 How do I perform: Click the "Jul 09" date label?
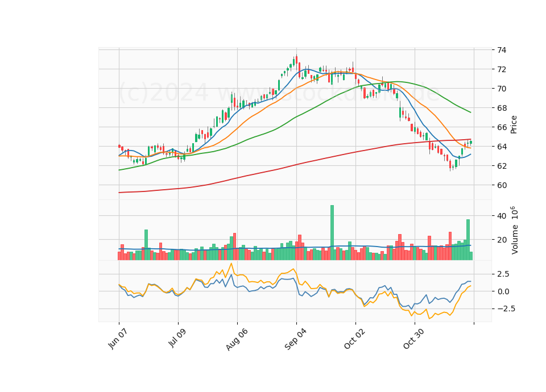177,338
